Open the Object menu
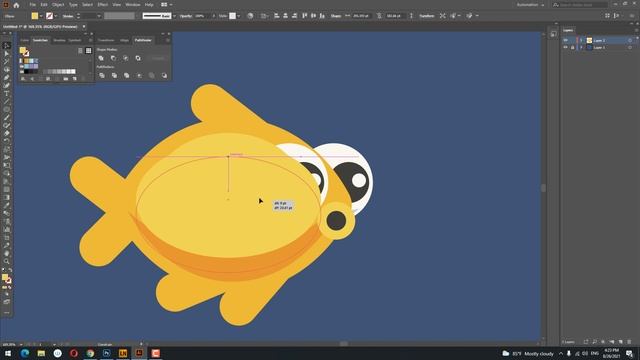640x360 pixels. [58, 4]
